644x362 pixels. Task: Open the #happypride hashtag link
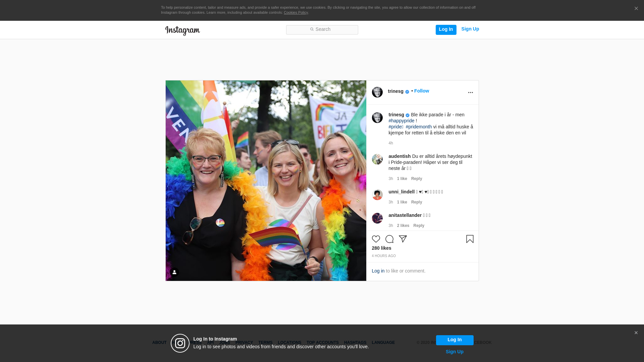pyautogui.click(x=401, y=121)
